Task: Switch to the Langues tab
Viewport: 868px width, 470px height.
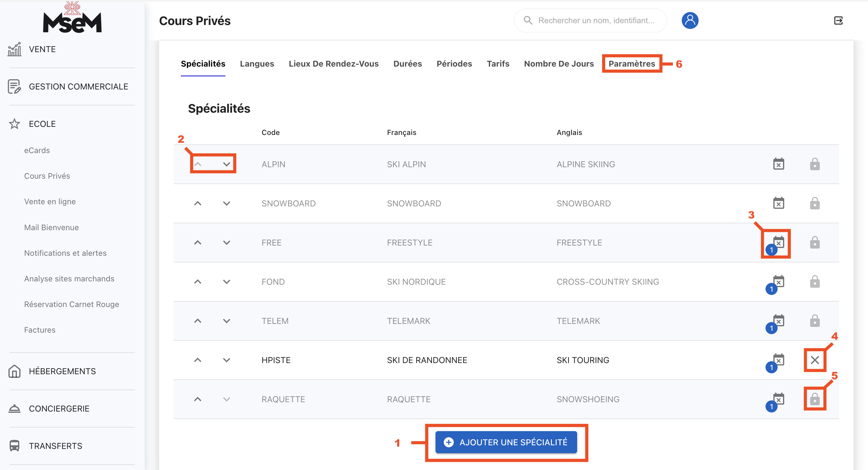Action: coord(257,64)
